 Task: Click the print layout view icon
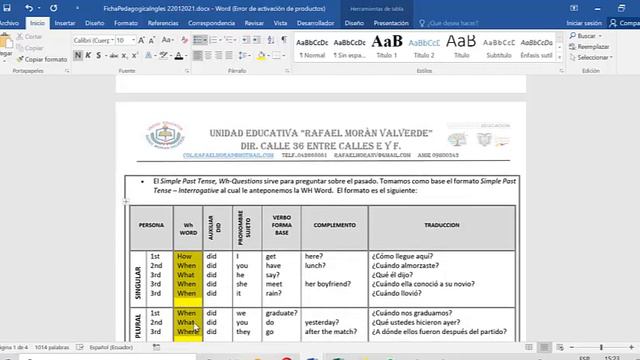click(544, 347)
